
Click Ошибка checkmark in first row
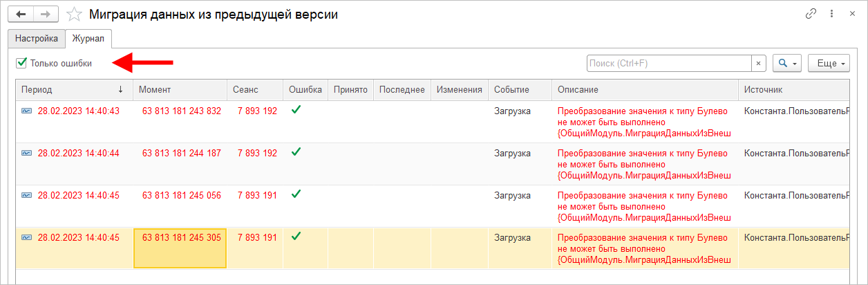click(x=296, y=110)
